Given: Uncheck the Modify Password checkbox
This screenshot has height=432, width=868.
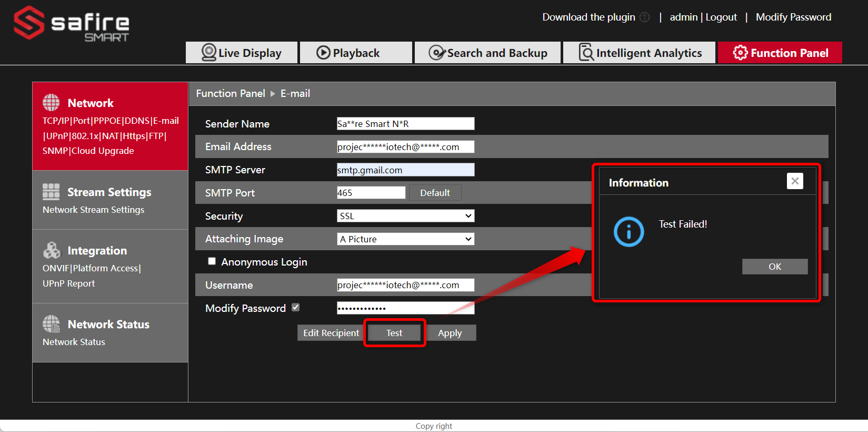Looking at the screenshot, I should (x=296, y=308).
